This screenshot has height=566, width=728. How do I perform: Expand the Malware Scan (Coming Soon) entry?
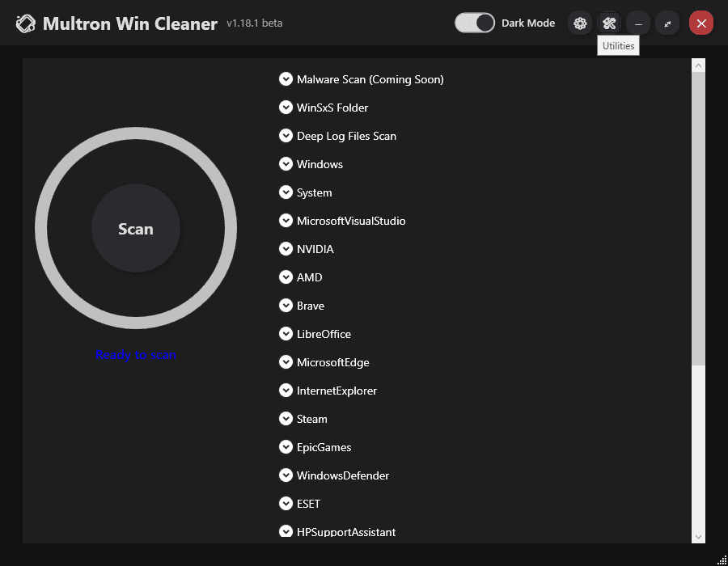click(x=286, y=79)
